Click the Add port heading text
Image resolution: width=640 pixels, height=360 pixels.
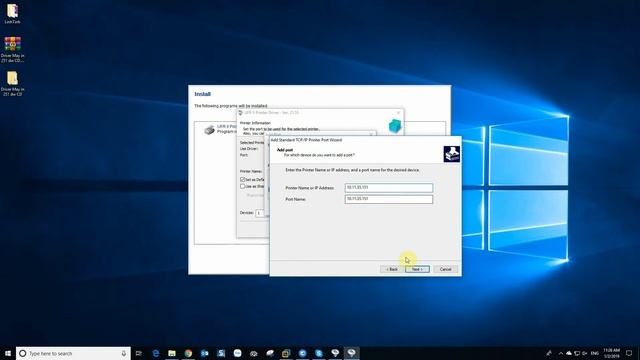(x=285, y=150)
